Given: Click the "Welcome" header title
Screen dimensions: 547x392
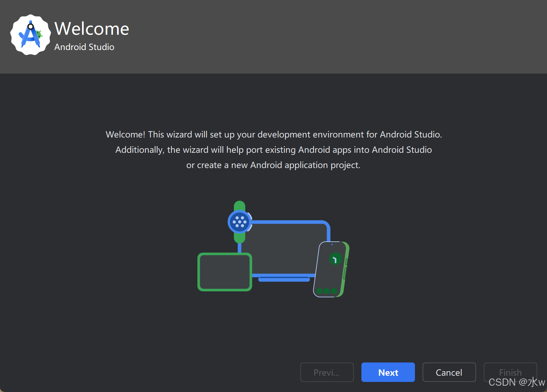Looking at the screenshot, I should pos(92,28).
